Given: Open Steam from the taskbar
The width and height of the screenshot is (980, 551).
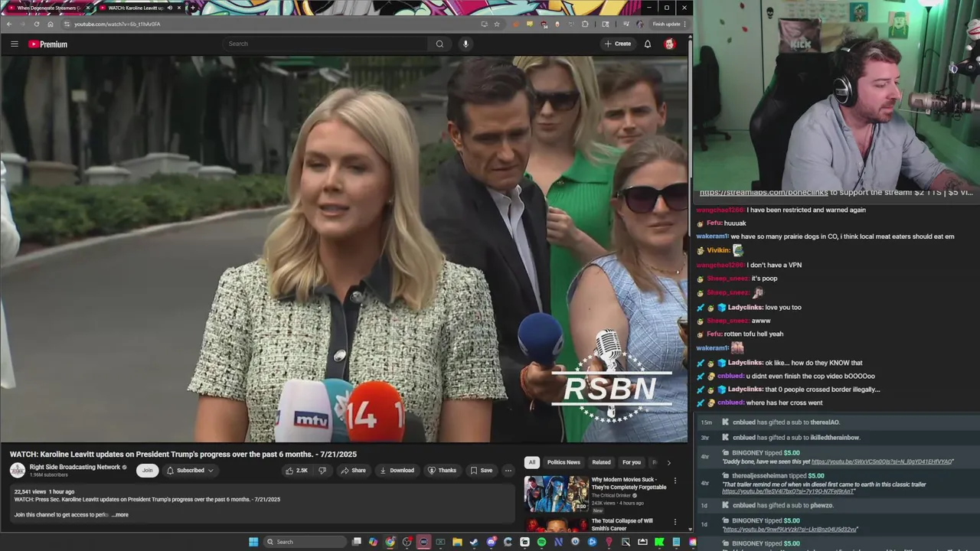Looking at the screenshot, I should click(x=474, y=542).
